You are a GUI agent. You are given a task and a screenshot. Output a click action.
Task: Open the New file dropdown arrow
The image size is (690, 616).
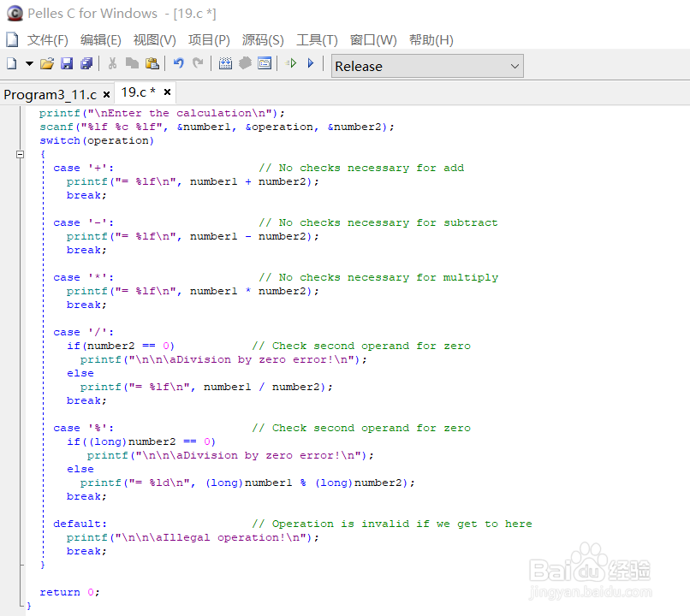tap(29, 64)
